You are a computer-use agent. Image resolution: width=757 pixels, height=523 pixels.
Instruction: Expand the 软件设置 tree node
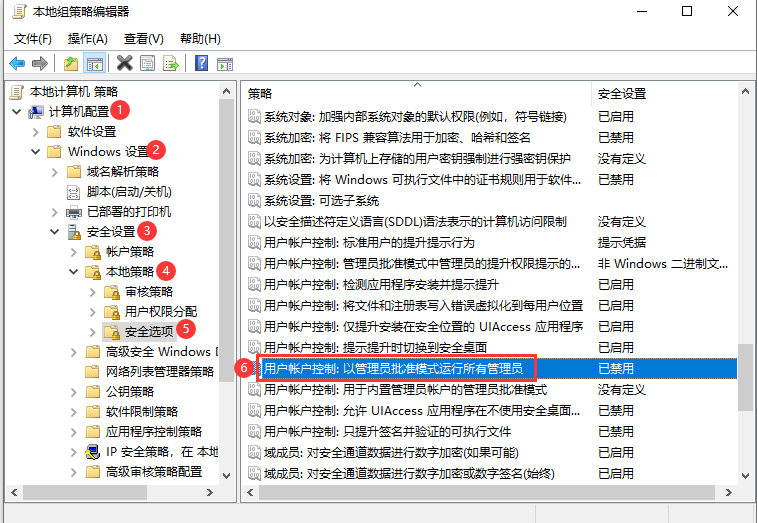click(35, 132)
